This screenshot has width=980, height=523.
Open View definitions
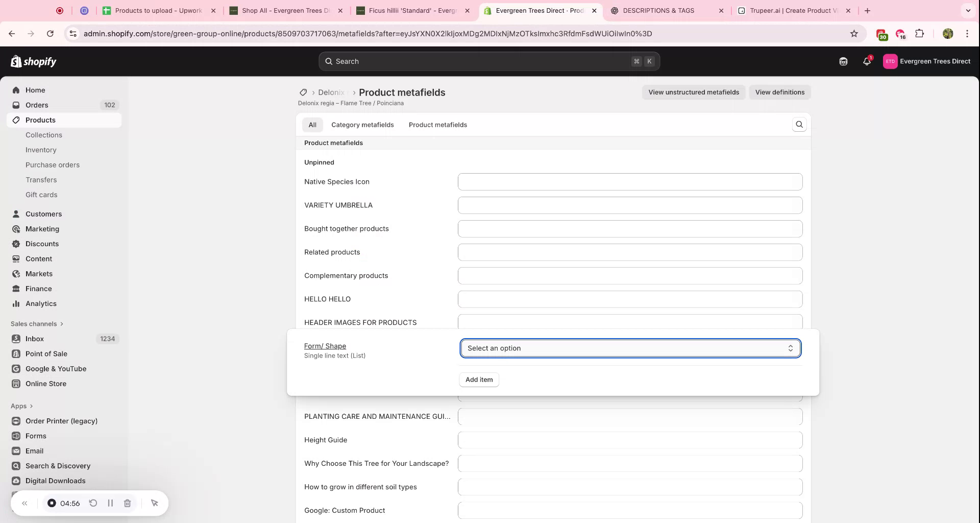(779, 92)
